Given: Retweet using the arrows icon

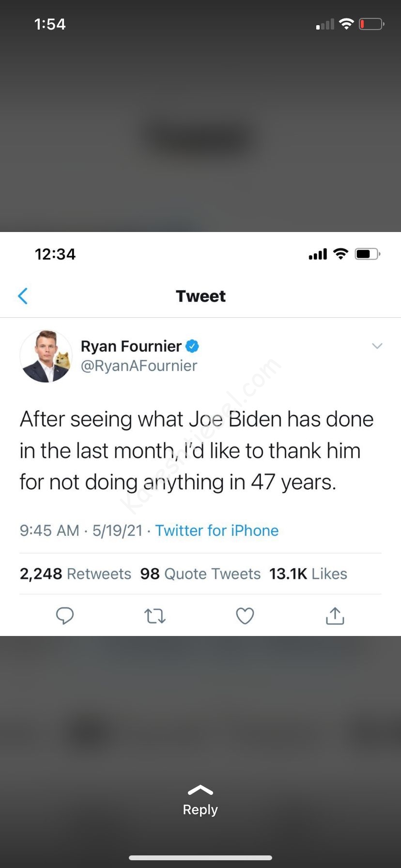Looking at the screenshot, I should coord(155,616).
